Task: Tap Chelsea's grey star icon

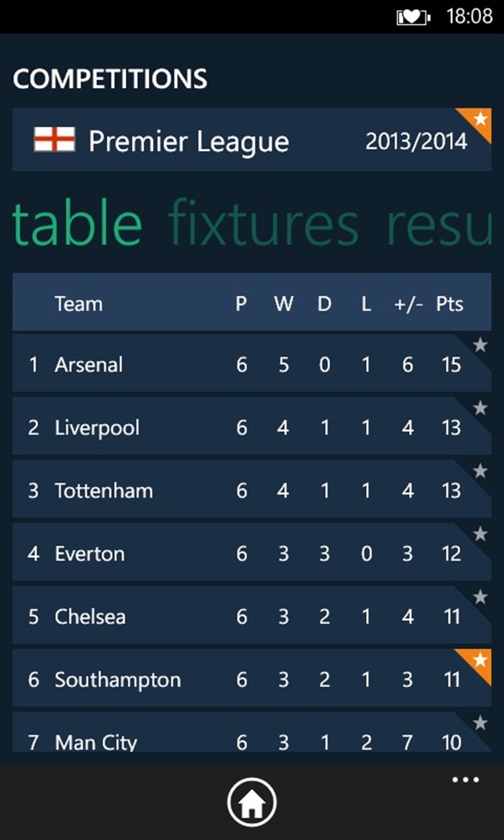Action: coord(480,597)
